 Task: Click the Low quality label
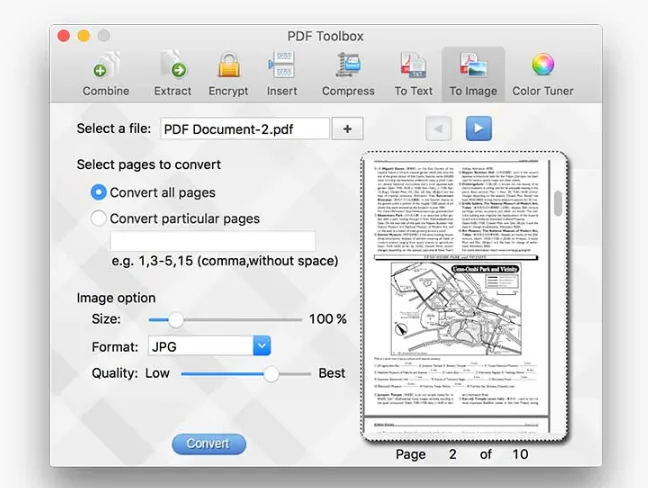(x=157, y=373)
